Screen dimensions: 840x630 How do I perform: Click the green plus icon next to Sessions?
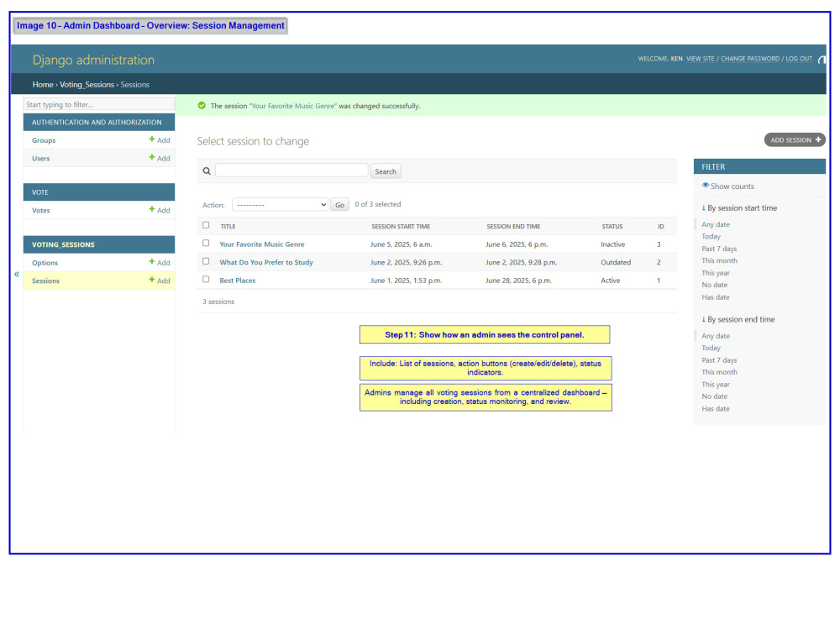pos(151,280)
